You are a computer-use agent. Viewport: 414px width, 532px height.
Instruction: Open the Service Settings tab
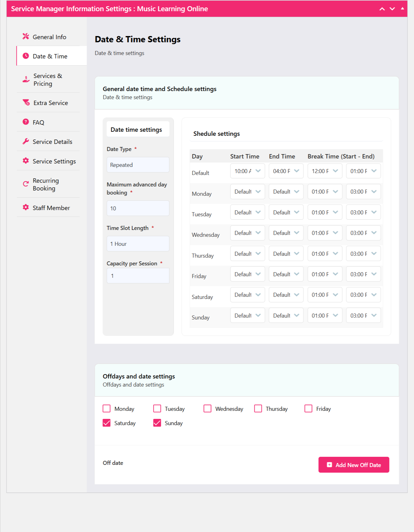coord(54,161)
